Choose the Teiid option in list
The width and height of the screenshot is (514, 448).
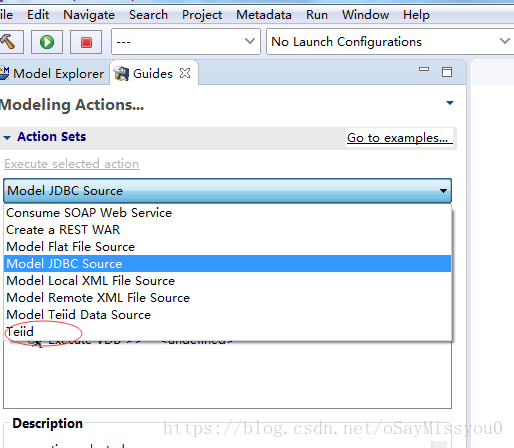pyautogui.click(x=227, y=332)
